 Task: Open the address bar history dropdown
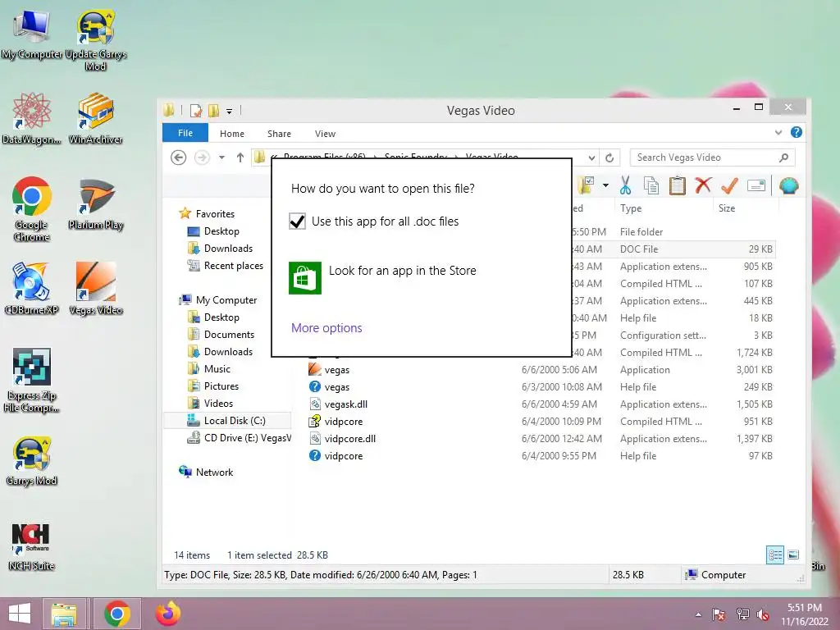pos(591,157)
